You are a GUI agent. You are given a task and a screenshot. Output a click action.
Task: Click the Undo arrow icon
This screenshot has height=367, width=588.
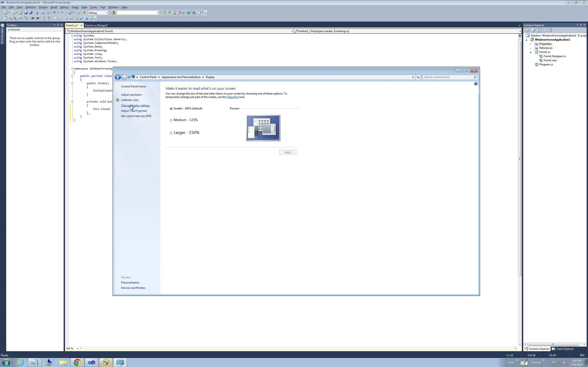pos(54,13)
